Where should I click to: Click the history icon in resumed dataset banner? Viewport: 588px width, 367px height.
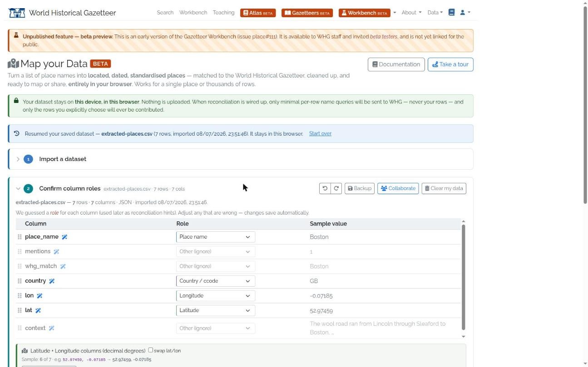(17, 133)
